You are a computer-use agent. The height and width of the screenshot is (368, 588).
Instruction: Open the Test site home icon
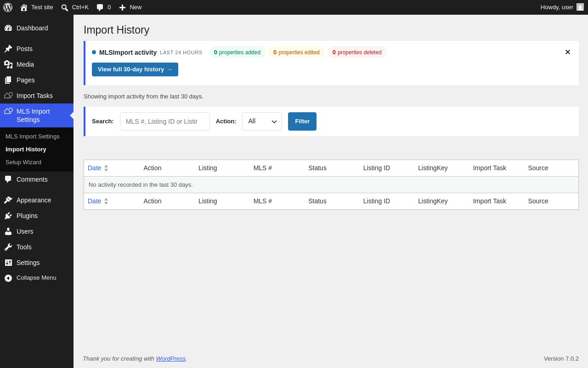coord(24,7)
